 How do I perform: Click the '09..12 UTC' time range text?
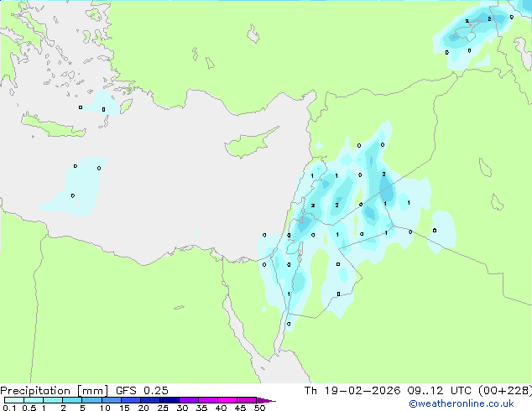[440, 391]
